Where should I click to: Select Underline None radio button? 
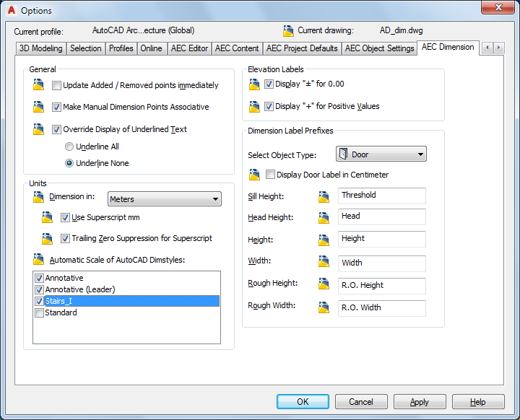69,163
